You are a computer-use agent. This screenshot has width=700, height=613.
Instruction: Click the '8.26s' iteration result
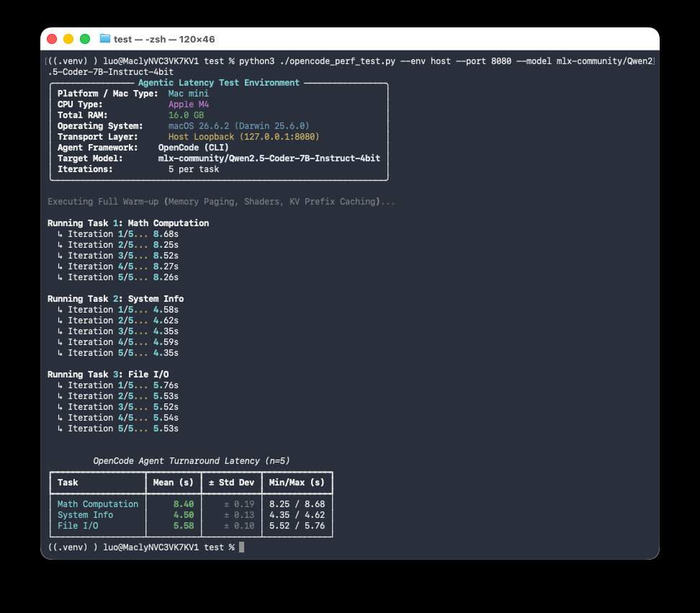click(166, 277)
